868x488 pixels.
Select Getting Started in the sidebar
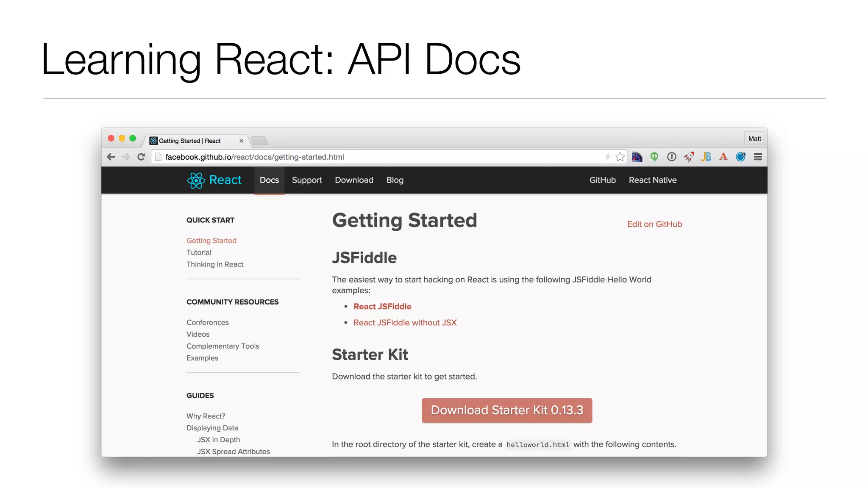pyautogui.click(x=211, y=241)
